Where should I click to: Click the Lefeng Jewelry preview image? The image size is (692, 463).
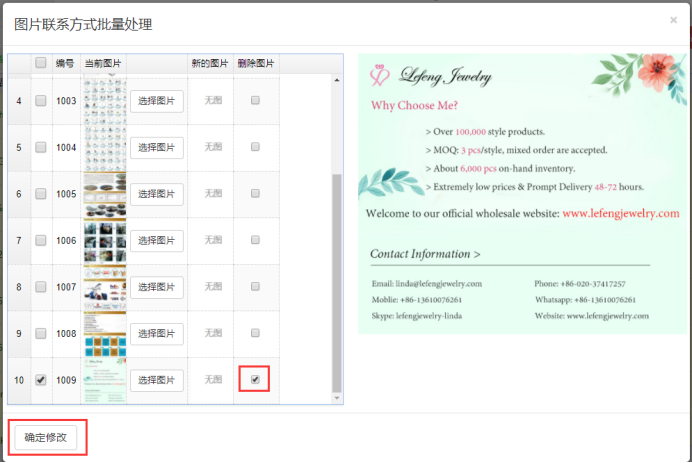coord(523,194)
